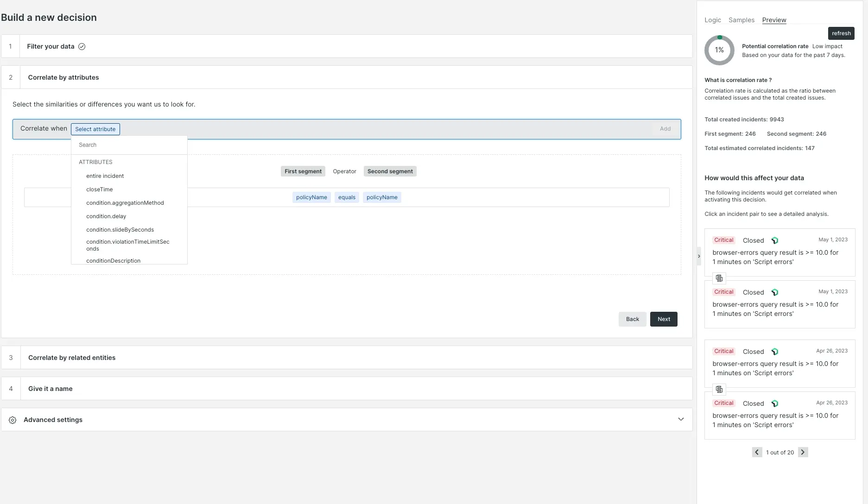Click the entity icon on the first May 1 incident

tap(775, 240)
